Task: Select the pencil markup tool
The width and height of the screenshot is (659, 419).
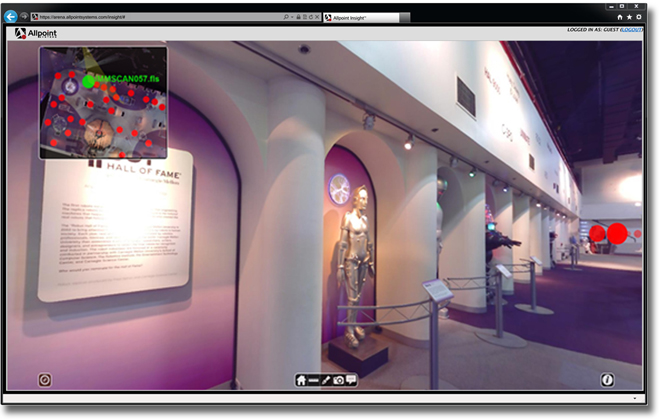Action: point(327,380)
